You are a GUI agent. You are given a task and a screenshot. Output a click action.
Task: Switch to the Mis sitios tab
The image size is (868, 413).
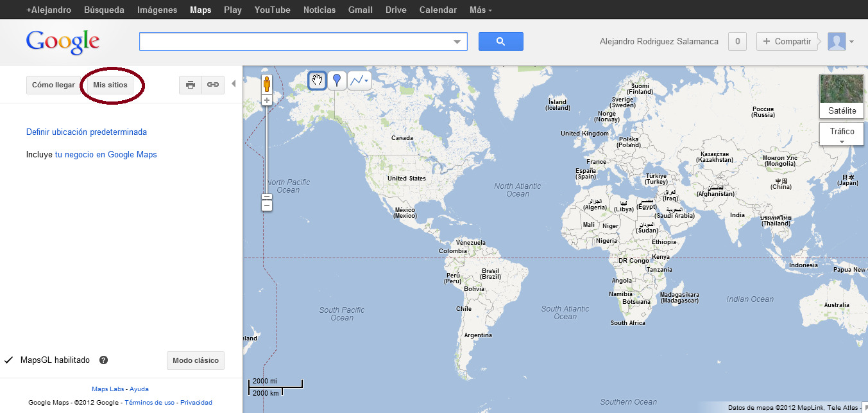110,84
